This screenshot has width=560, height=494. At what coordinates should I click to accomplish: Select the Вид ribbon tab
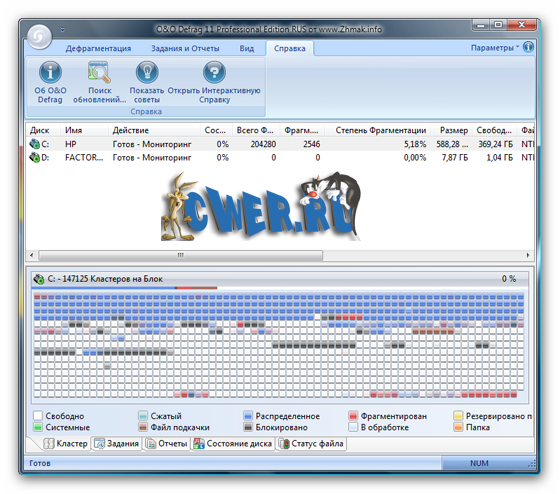click(x=246, y=49)
